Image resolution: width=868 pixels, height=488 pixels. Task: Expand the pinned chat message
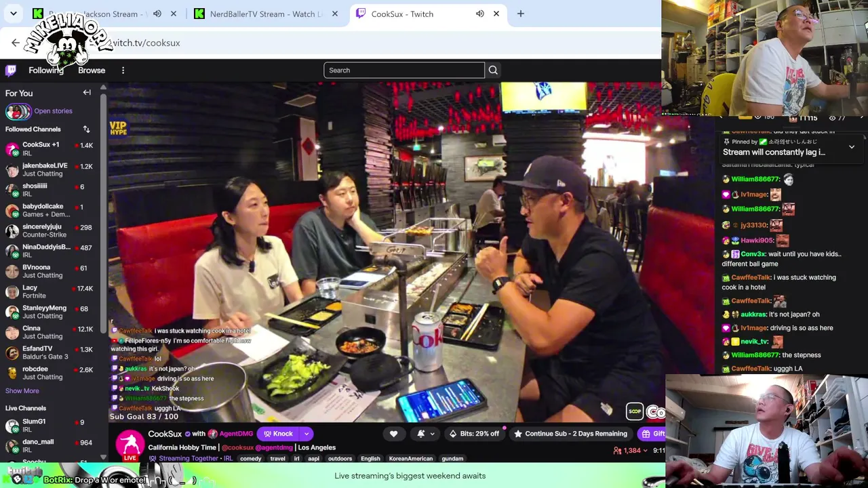[x=851, y=146]
